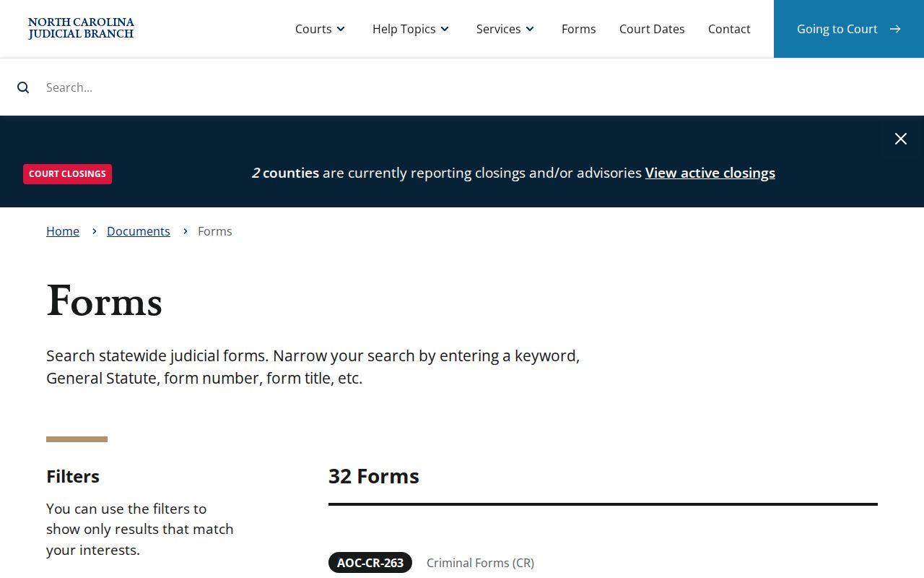This screenshot has height=578, width=924.
Task: Expand the Courts dropdown menu
Action: click(x=321, y=29)
